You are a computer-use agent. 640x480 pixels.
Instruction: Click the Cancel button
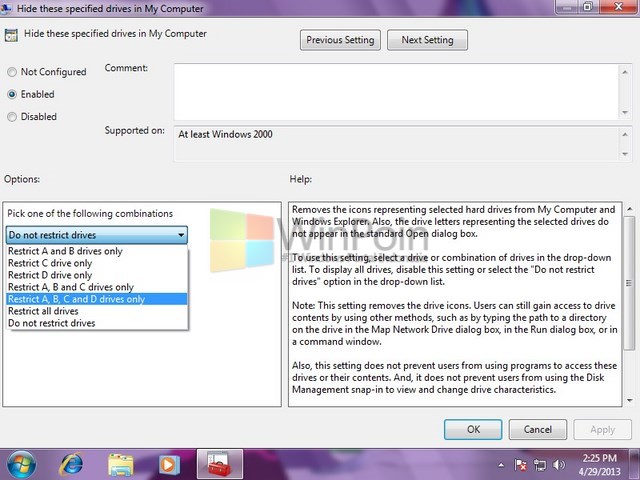538,429
